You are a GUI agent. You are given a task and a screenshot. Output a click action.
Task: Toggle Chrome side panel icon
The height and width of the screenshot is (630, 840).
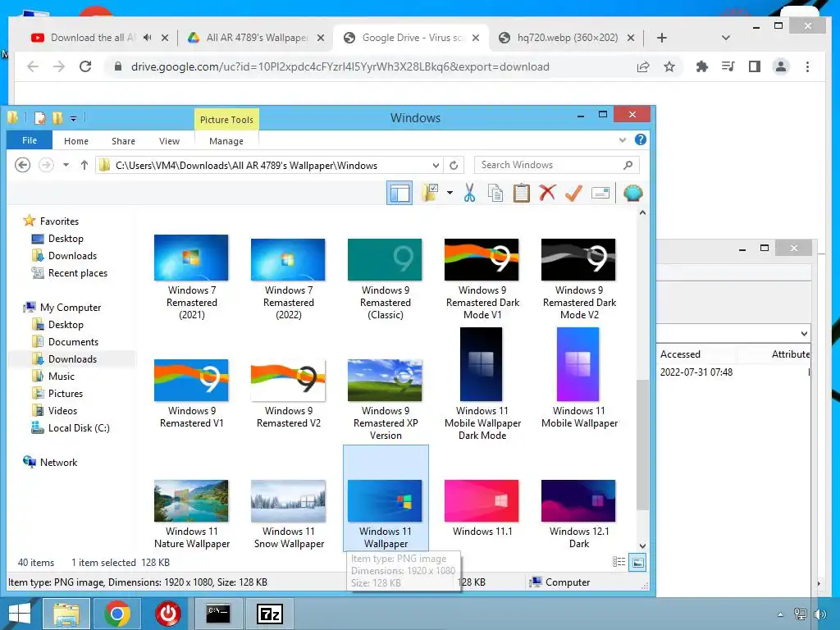755,66
